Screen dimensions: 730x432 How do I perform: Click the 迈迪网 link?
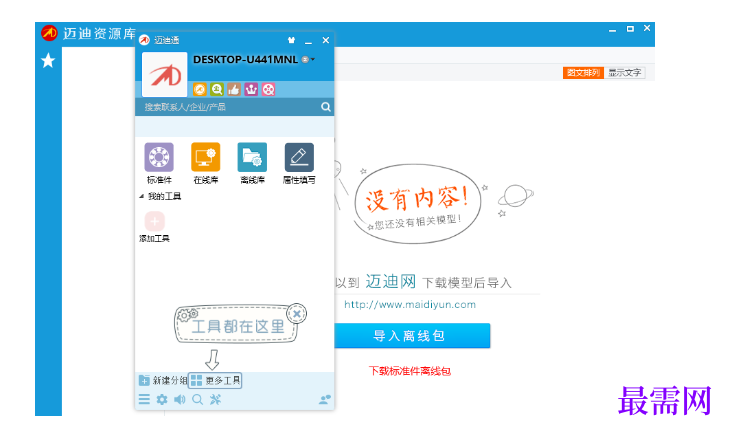coord(391,281)
